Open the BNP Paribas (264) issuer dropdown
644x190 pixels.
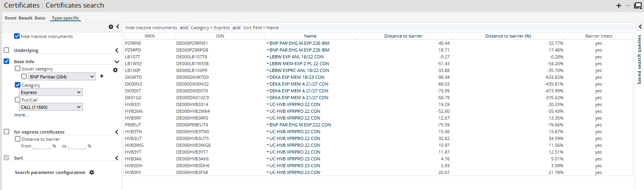point(62,76)
